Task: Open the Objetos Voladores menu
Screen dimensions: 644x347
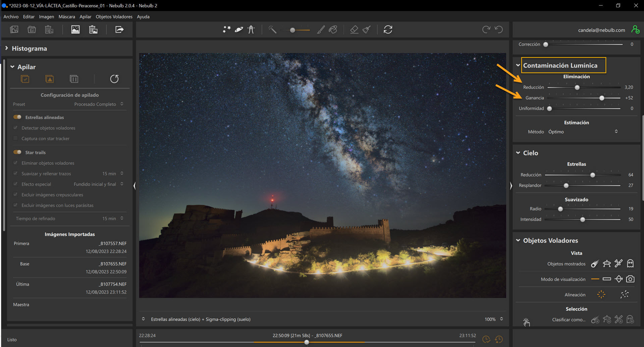Action: point(114,17)
